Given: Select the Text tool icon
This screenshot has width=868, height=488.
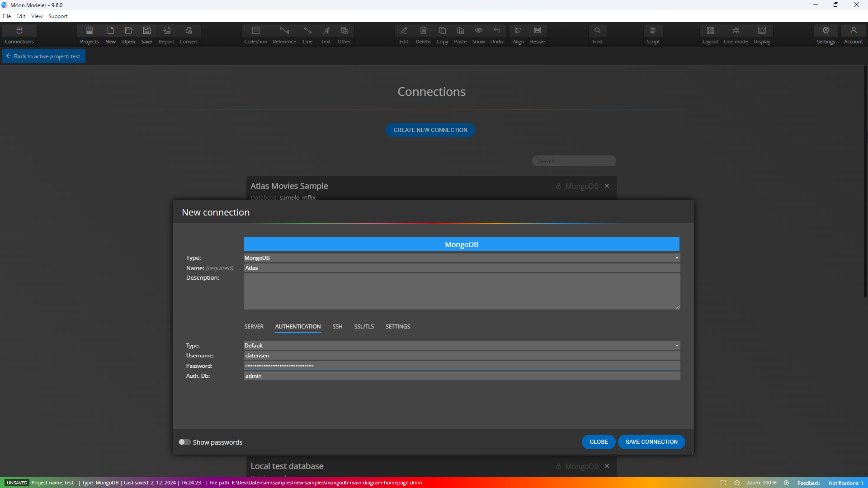Looking at the screenshot, I should tap(325, 35).
